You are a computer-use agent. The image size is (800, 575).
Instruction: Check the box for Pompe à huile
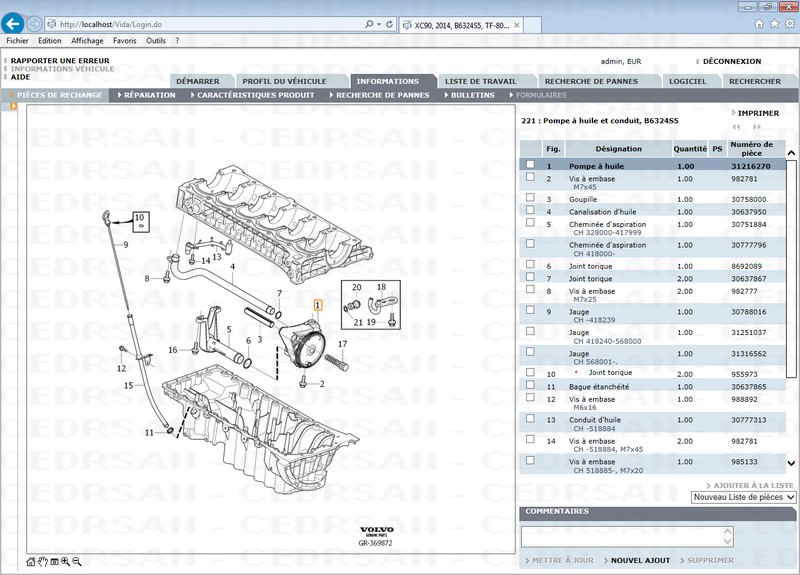pyautogui.click(x=530, y=165)
